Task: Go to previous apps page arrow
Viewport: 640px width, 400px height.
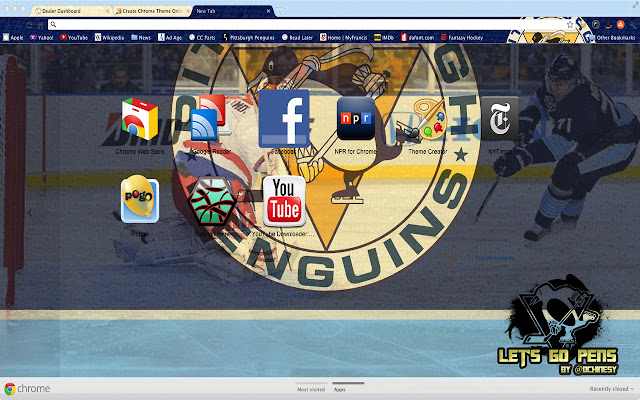Action: pyautogui.click(x=30, y=212)
